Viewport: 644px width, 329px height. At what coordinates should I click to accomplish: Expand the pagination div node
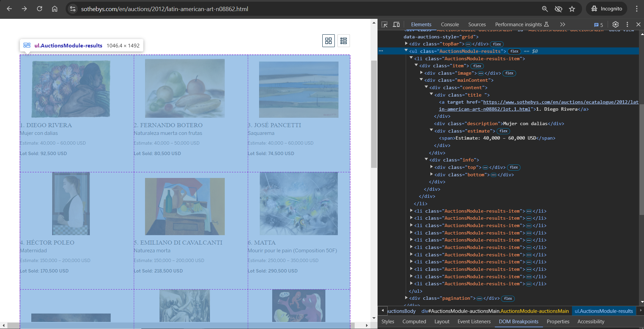406,298
